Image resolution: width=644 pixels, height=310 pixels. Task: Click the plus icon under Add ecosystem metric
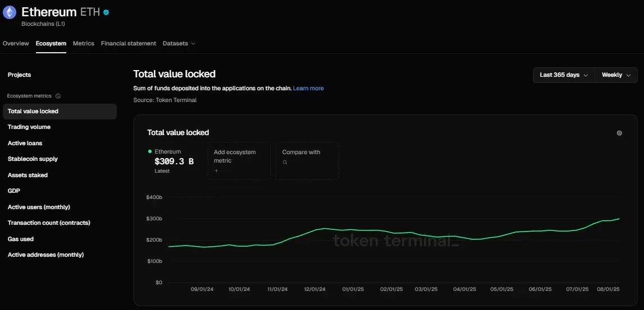[x=217, y=170]
